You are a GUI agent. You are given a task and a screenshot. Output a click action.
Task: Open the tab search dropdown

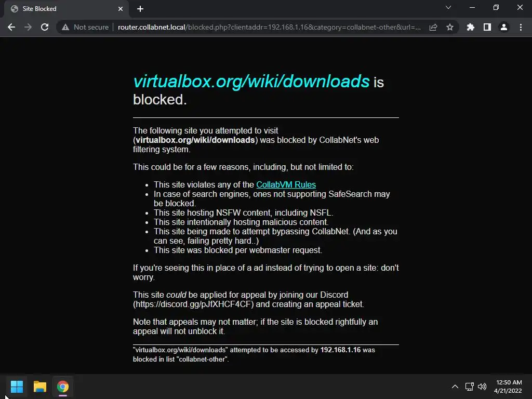[x=448, y=7]
